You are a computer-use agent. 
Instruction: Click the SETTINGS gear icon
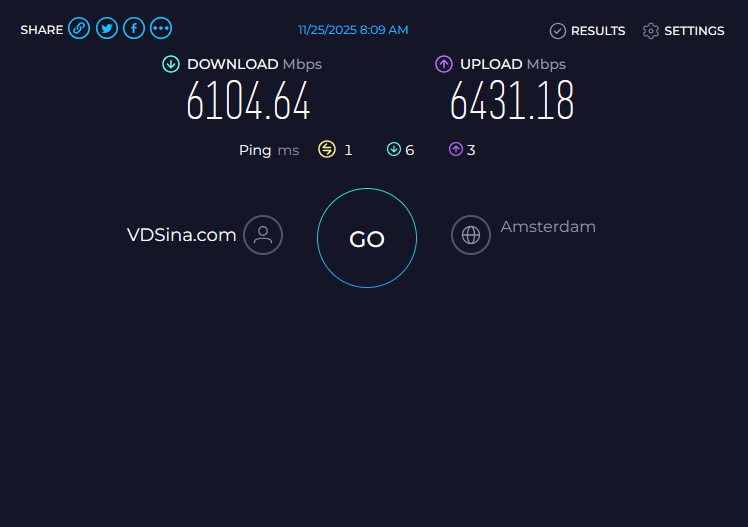point(651,31)
